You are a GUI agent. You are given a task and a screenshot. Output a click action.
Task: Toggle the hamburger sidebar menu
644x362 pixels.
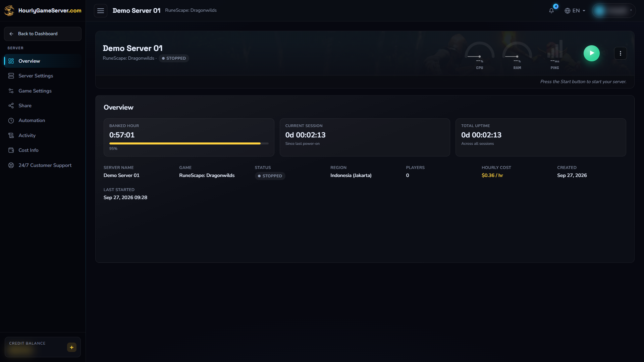101,11
